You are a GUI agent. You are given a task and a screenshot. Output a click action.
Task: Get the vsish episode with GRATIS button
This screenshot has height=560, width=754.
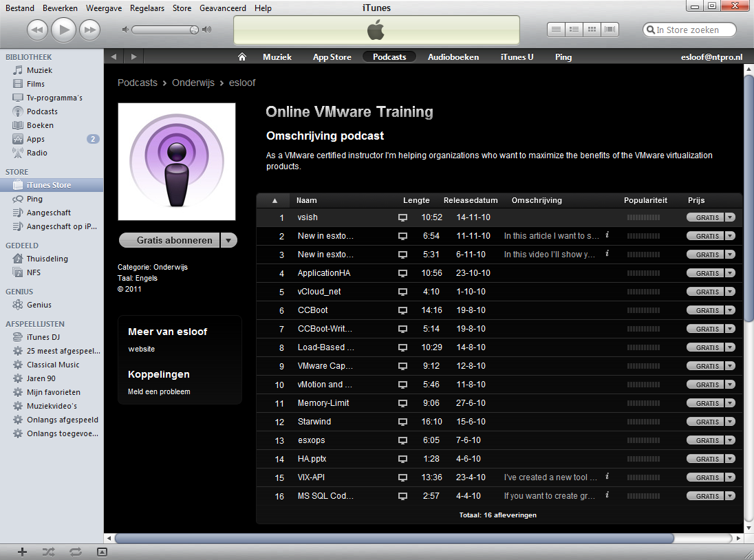tap(705, 218)
